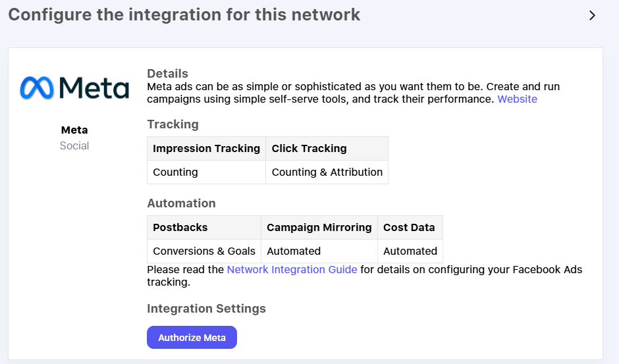Select the Cost Data column header

[410, 227]
